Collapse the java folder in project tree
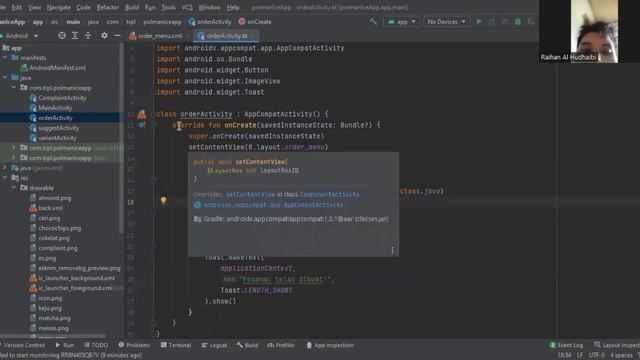 (x=5, y=77)
